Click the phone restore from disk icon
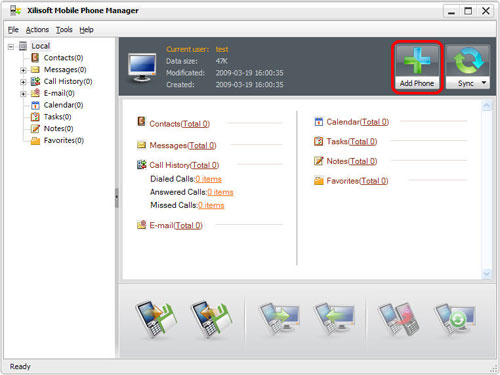Viewport: 500px width, 375px height. [211, 319]
